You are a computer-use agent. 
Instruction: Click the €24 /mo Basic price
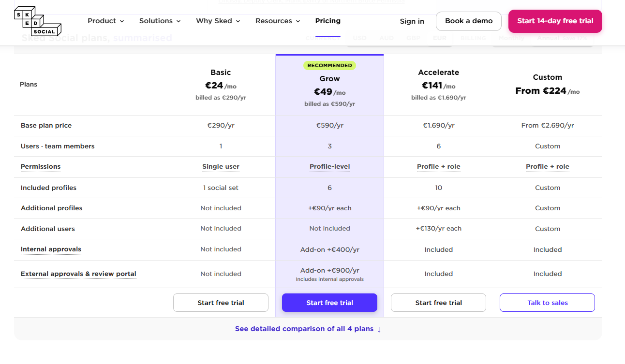tap(221, 86)
